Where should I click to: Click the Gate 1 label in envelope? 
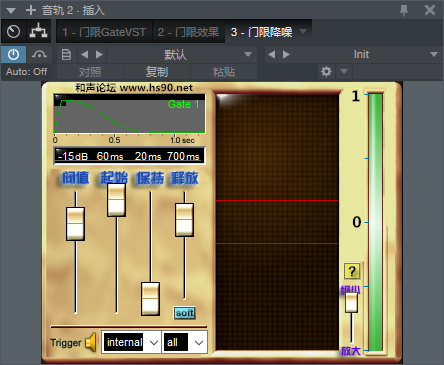pyautogui.click(x=184, y=104)
